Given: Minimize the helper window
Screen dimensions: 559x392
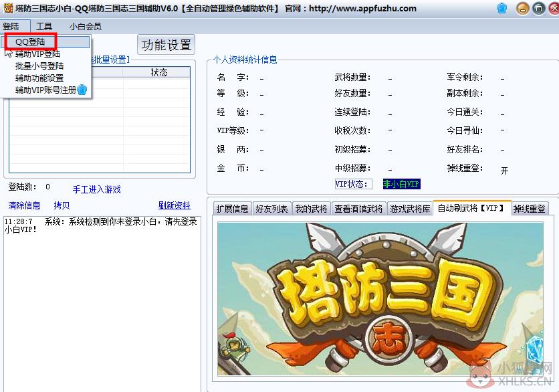Looking at the screenshot, I should click(523, 9).
